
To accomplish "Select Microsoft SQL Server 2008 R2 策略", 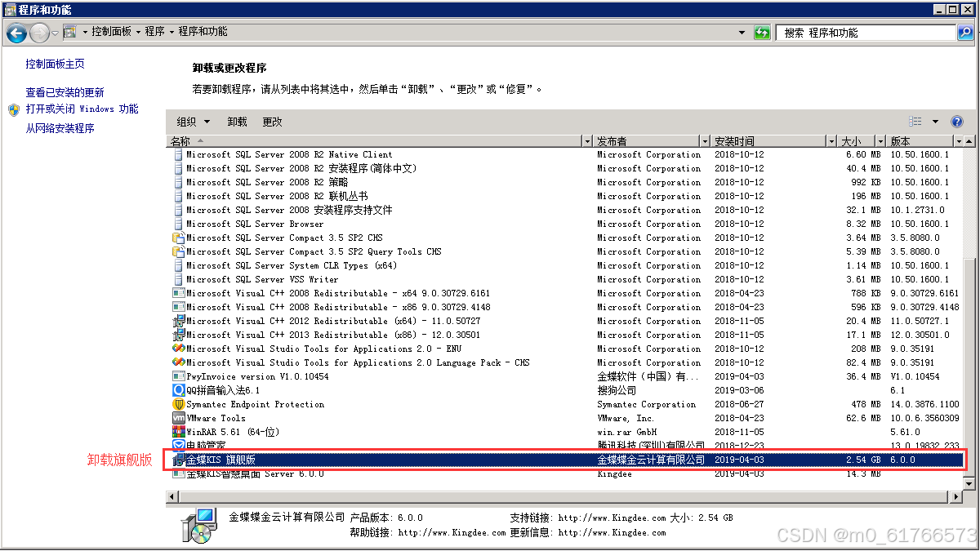I will click(267, 182).
